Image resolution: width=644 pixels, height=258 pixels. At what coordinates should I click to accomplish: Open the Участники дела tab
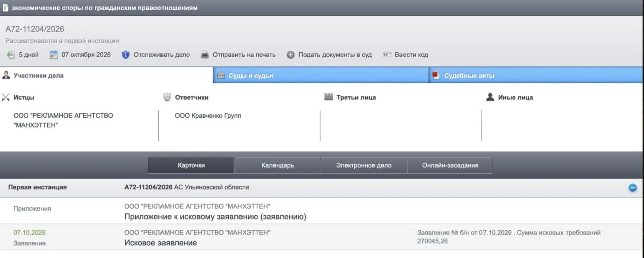point(107,75)
